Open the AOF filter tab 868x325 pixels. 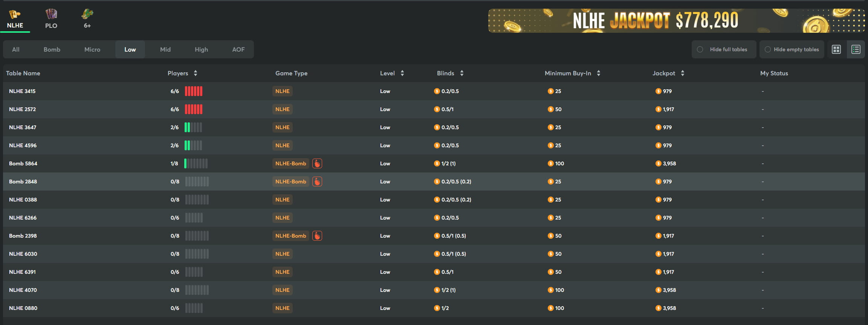click(238, 49)
